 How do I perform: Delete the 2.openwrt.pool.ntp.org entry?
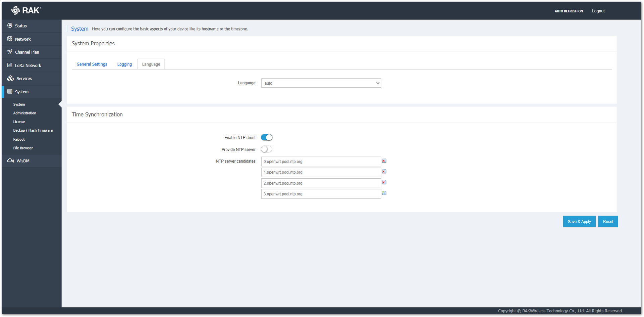click(x=384, y=182)
